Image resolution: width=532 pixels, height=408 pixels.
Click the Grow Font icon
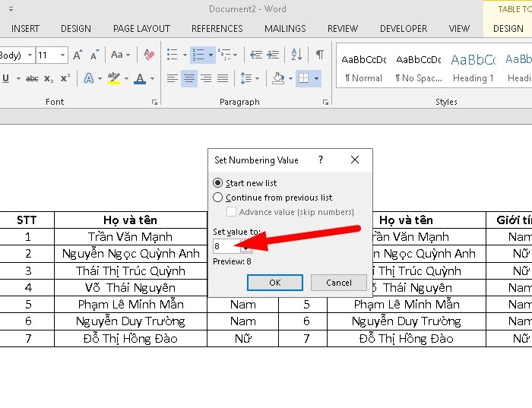tap(78, 55)
